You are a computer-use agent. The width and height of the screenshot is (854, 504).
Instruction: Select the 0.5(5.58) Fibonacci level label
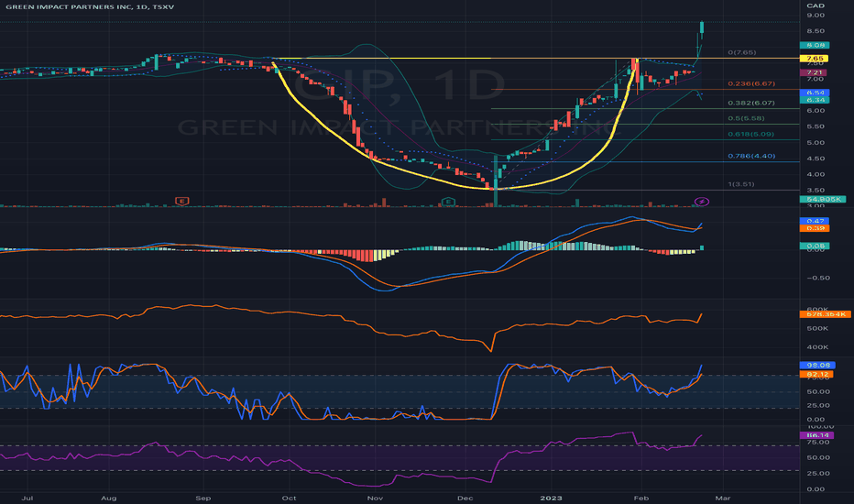[746, 117]
